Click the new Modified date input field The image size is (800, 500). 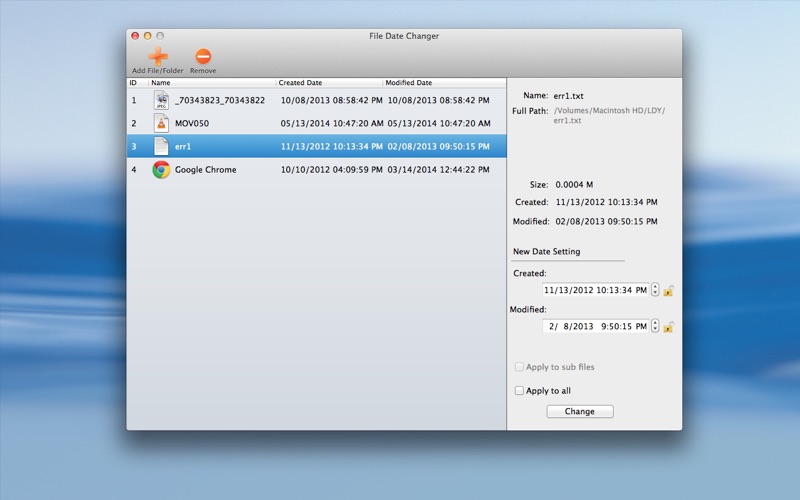595,326
